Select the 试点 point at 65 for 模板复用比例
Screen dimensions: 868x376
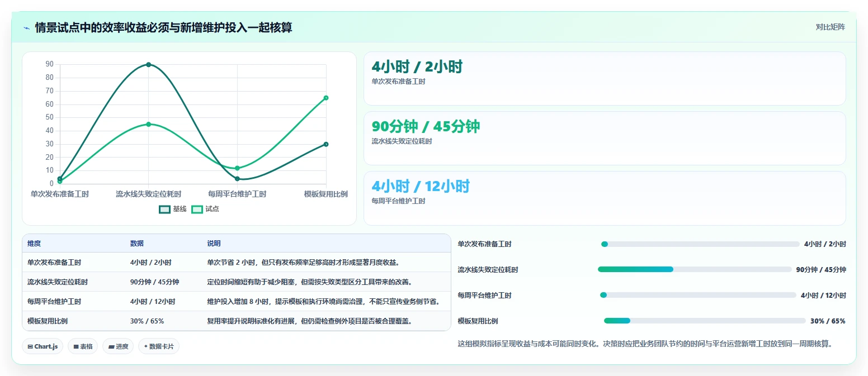click(x=326, y=98)
